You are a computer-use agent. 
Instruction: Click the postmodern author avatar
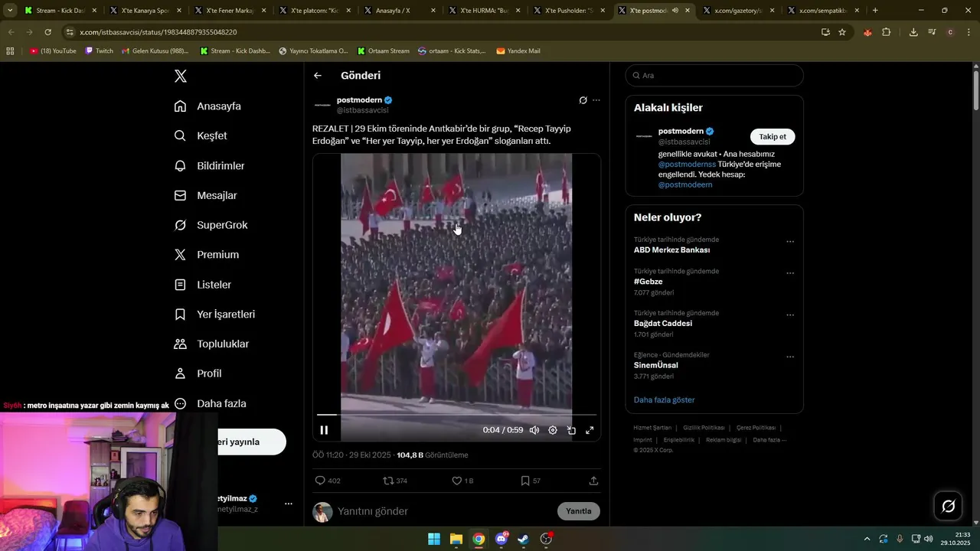322,105
